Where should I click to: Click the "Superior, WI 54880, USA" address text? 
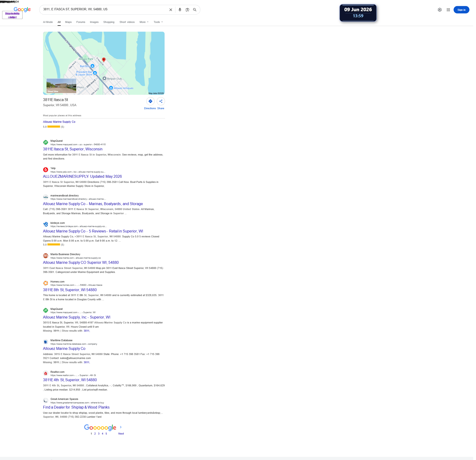pos(60,105)
